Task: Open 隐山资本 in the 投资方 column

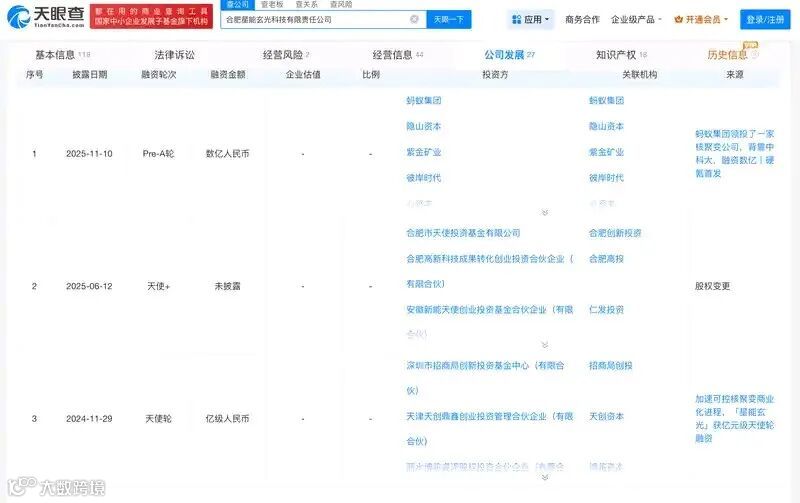Action: coord(423,126)
